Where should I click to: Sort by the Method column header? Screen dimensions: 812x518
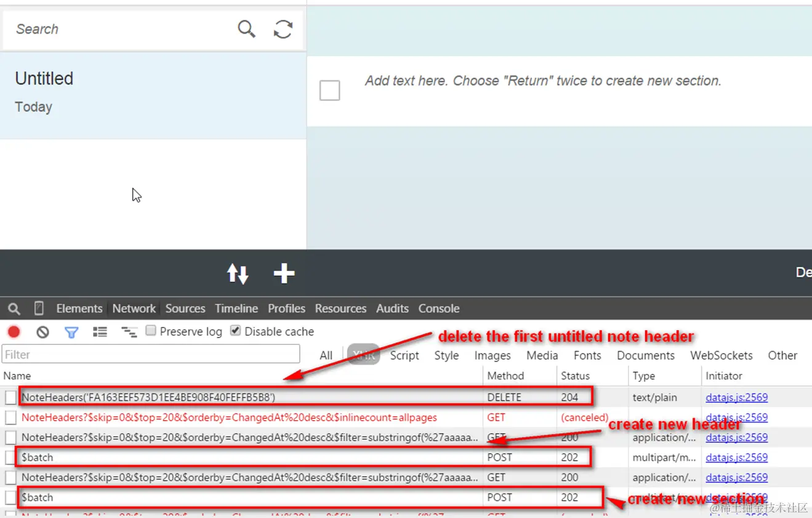pos(520,376)
